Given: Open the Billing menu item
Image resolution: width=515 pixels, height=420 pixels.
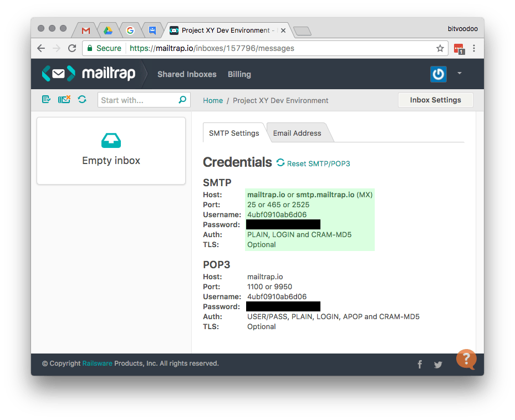Looking at the screenshot, I should pos(239,74).
